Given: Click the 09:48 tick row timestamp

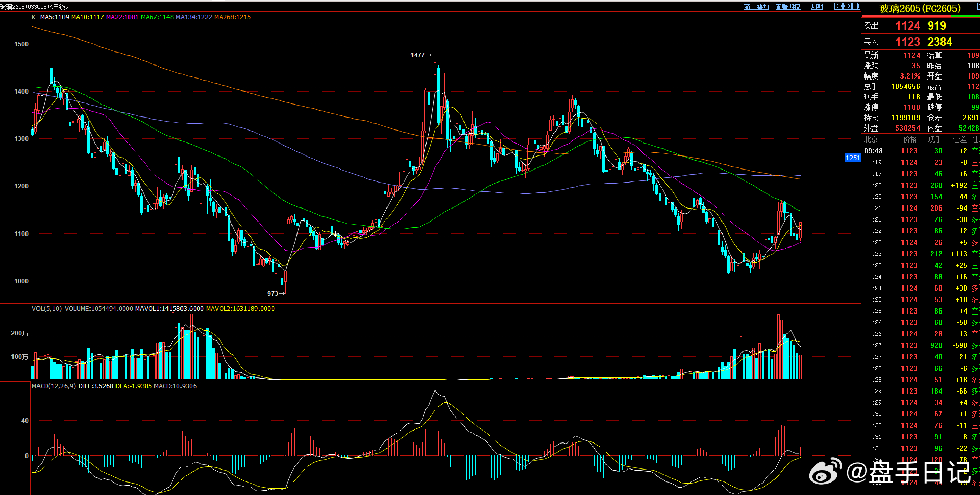Looking at the screenshot, I should click(x=873, y=151).
